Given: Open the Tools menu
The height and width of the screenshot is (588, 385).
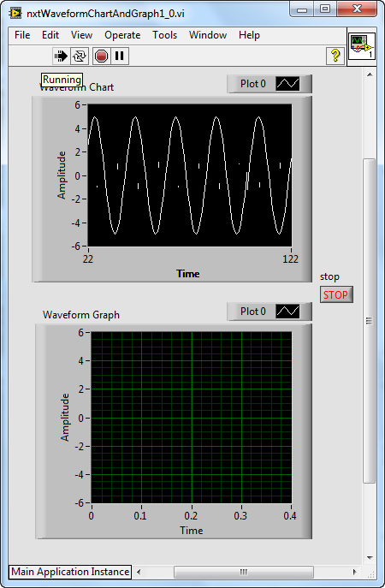Looking at the screenshot, I should pos(164,35).
